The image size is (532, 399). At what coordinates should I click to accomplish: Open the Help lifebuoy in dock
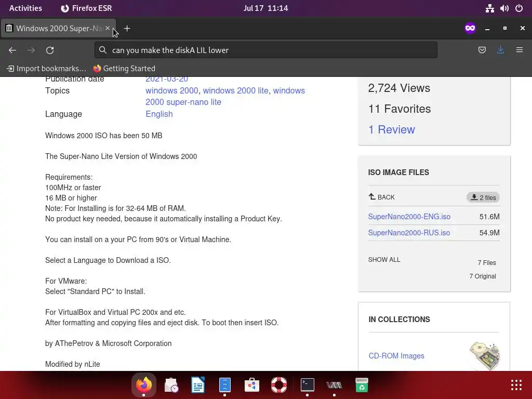tap(279, 385)
